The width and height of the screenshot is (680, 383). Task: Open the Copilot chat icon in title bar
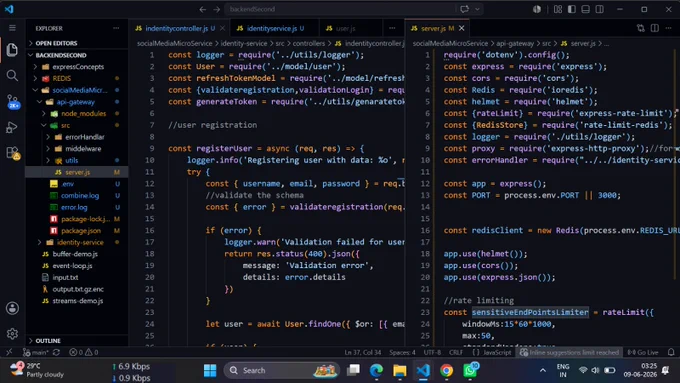(x=464, y=9)
